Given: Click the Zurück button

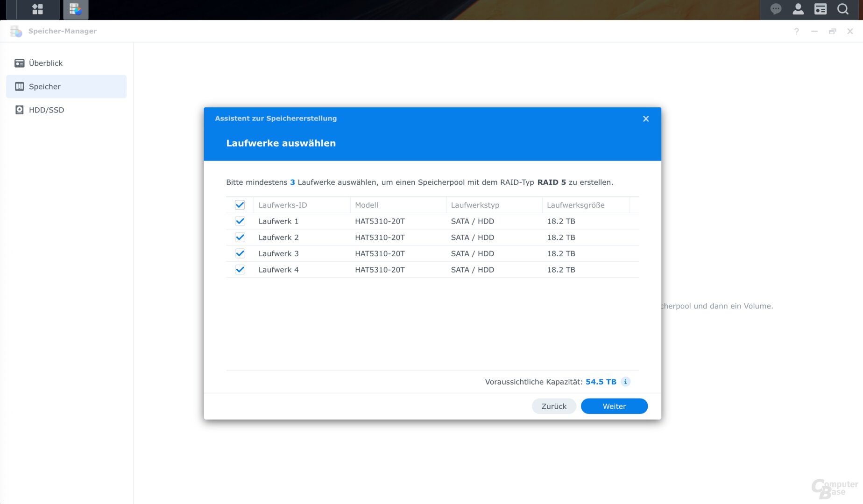Looking at the screenshot, I should (554, 406).
